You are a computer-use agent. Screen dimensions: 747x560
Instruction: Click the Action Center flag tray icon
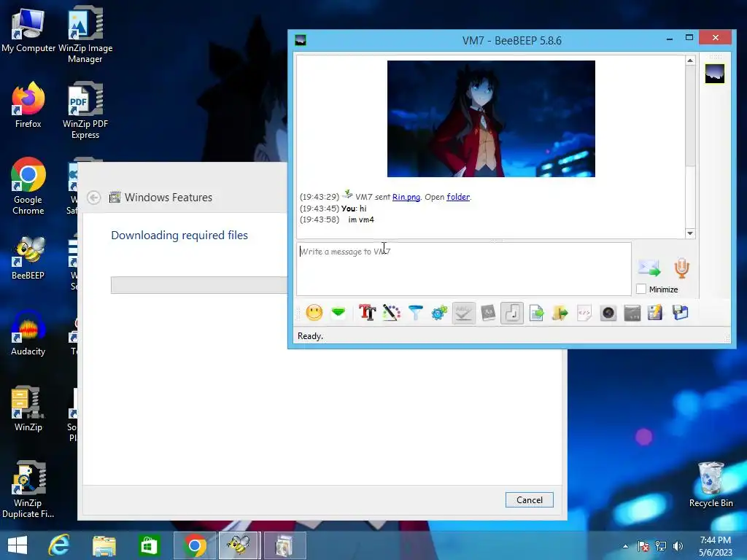(x=643, y=546)
